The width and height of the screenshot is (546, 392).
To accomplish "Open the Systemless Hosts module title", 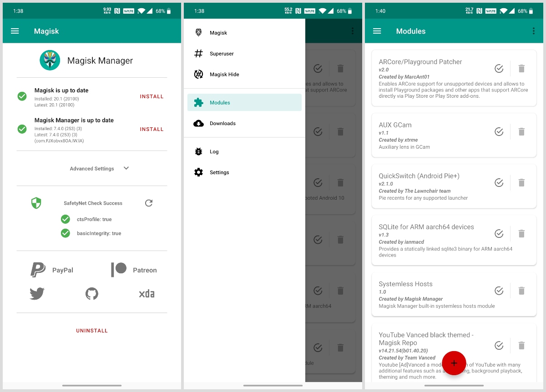I will tap(405, 284).
